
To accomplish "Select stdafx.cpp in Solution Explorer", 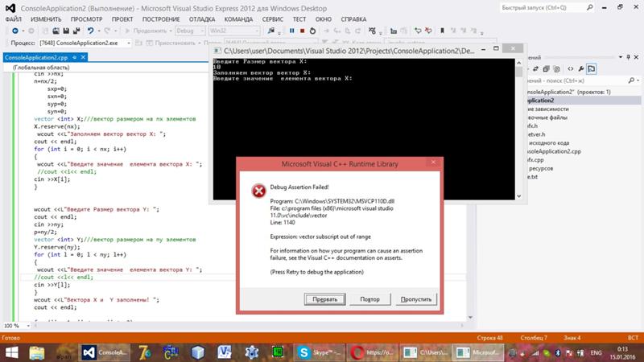I will click(535, 159).
